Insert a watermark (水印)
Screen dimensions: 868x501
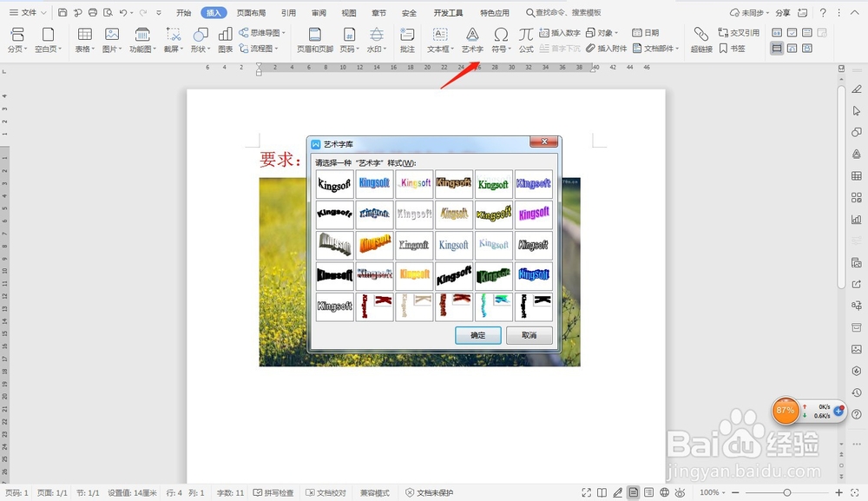377,40
